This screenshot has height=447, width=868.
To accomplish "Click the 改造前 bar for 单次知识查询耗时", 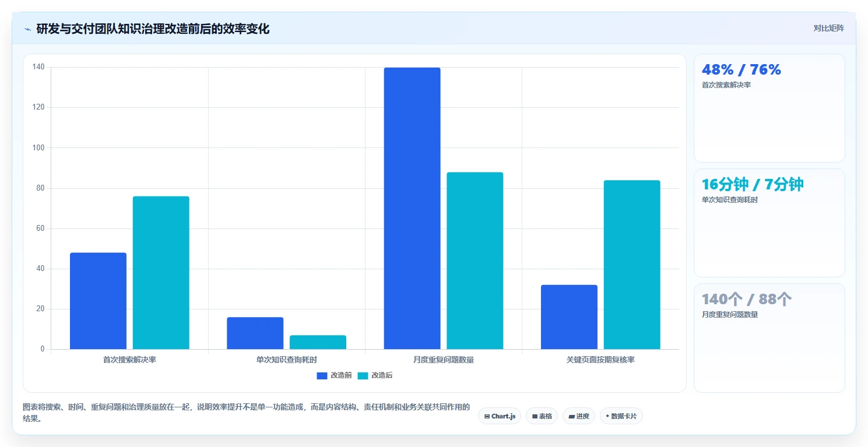I will tap(255, 333).
